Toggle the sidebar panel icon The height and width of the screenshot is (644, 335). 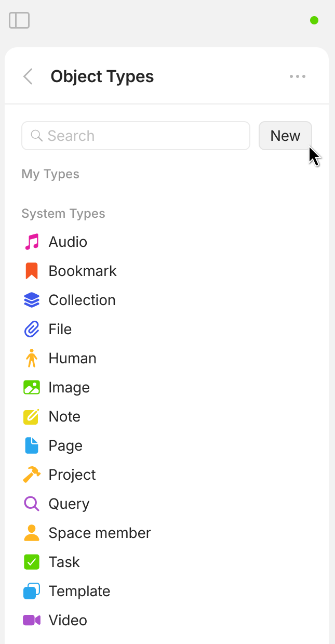(19, 20)
